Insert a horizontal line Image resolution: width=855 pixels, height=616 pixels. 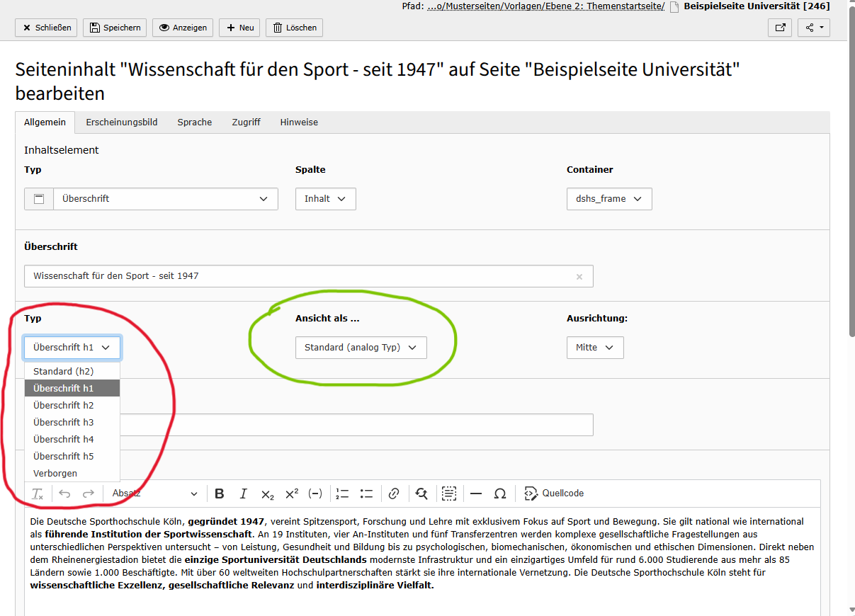[x=476, y=494]
